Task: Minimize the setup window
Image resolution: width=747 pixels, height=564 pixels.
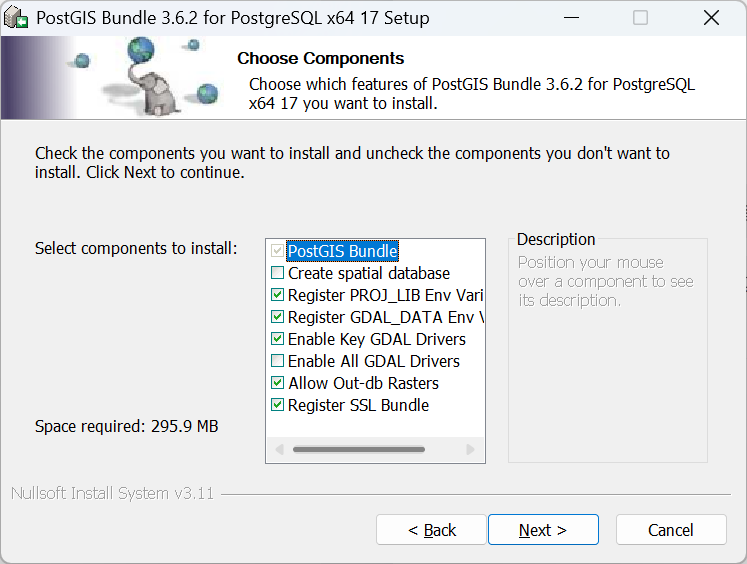Action: pyautogui.click(x=571, y=18)
